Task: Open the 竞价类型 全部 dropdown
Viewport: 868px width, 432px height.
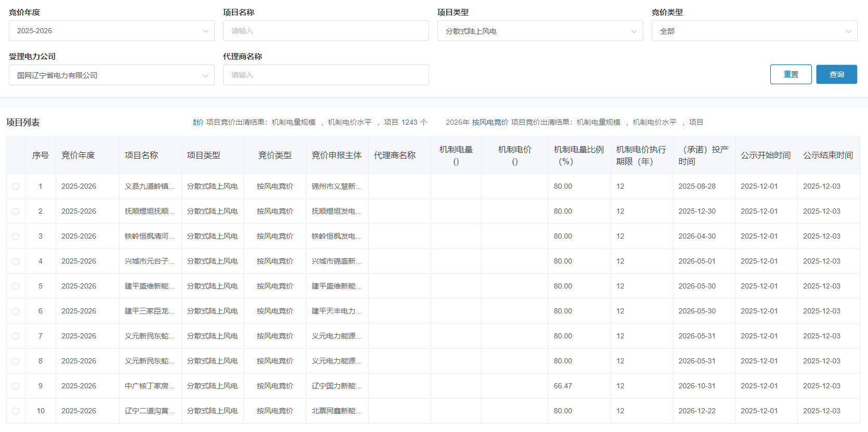Action: (x=754, y=31)
